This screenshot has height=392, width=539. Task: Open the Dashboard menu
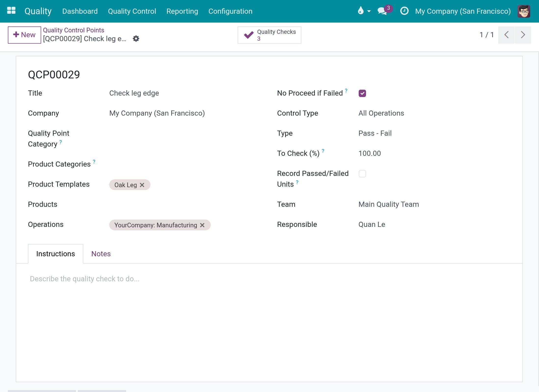click(80, 11)
